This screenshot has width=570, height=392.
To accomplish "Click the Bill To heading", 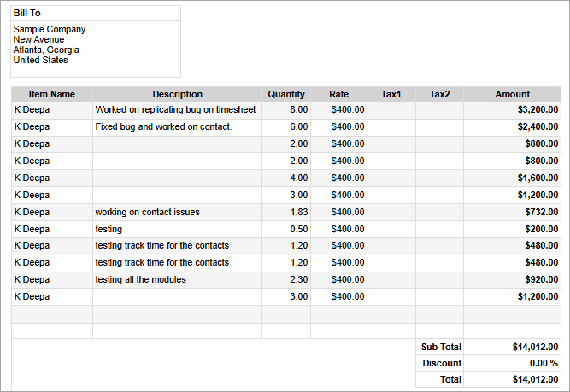I will coord(27,14).
